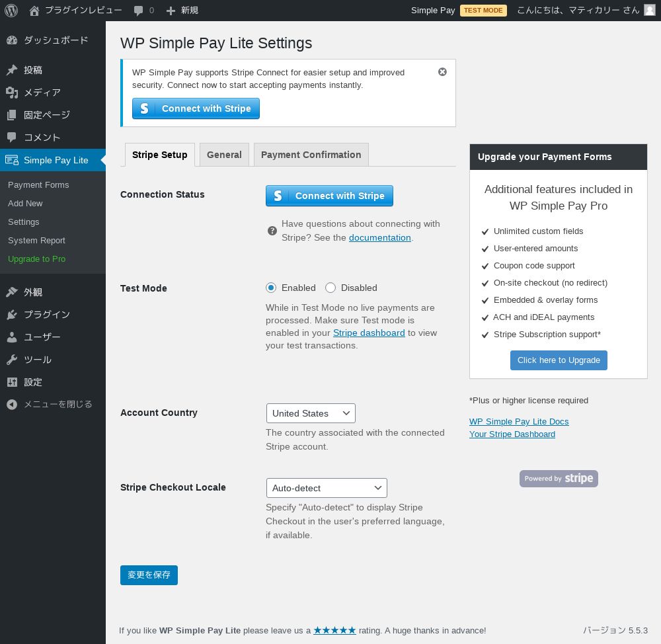Open the ダッシュボード menu label
The image size is (661, 644).
point(56,40)
